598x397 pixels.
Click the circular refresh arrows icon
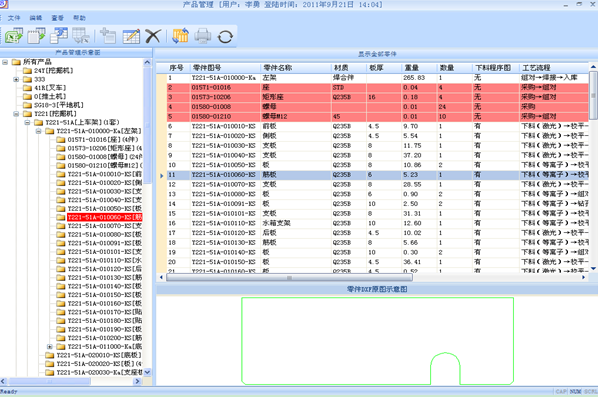[x=225, y=37]
